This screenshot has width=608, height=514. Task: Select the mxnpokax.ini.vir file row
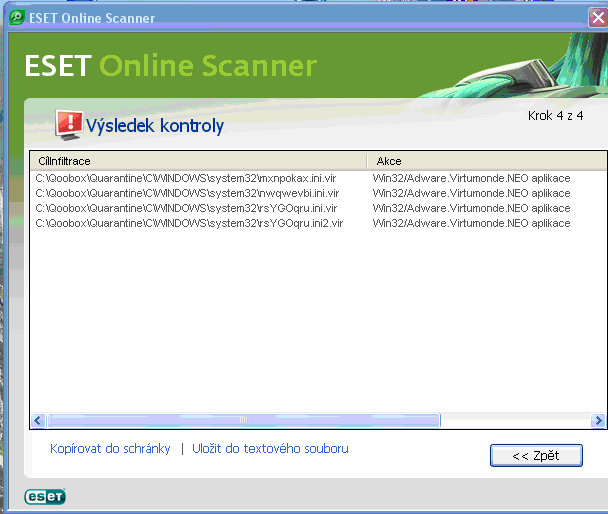[186, 178]
